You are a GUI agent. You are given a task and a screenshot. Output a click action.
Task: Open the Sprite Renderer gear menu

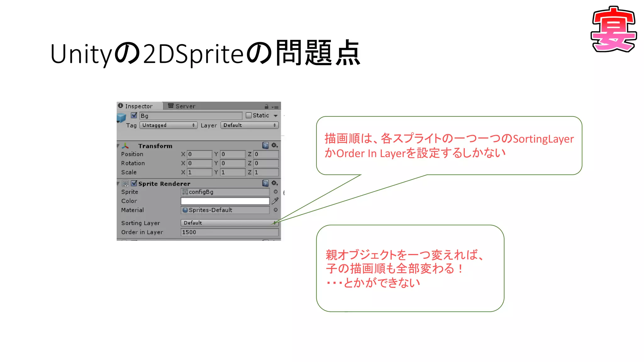coord(275,183)
